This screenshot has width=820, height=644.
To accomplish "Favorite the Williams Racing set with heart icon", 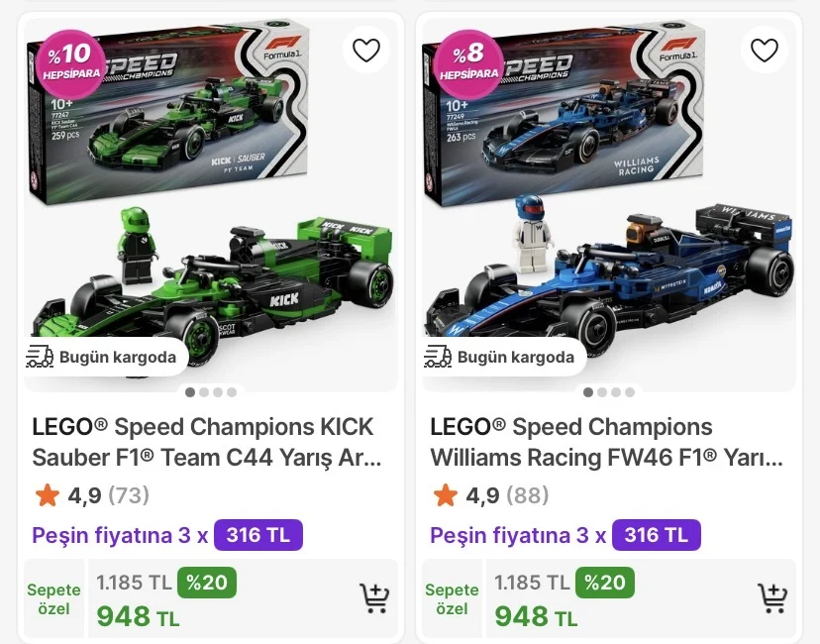I will [x=765, y=50].
